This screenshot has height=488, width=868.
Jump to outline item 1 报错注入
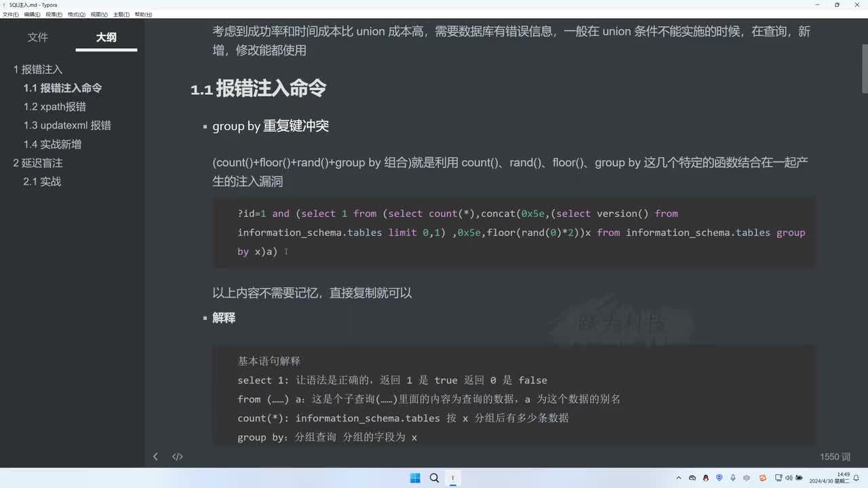[38, 69]
